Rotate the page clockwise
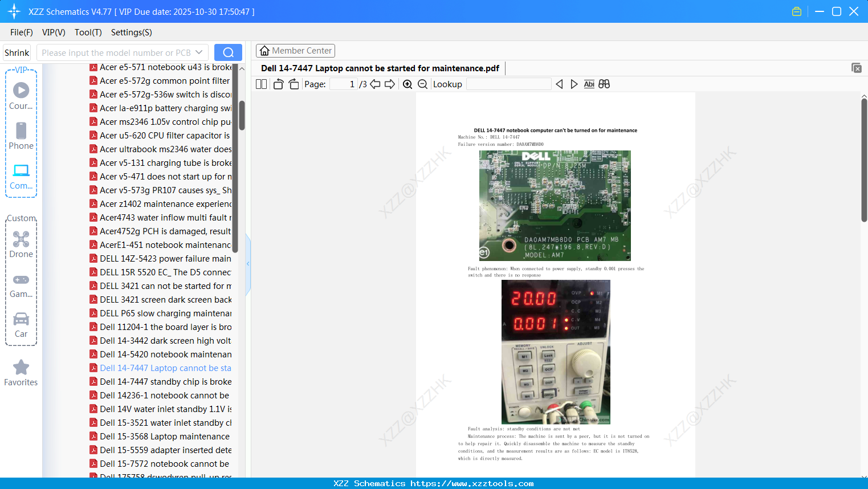The height and width of the screenshot is (489, 868). point(294,84)
